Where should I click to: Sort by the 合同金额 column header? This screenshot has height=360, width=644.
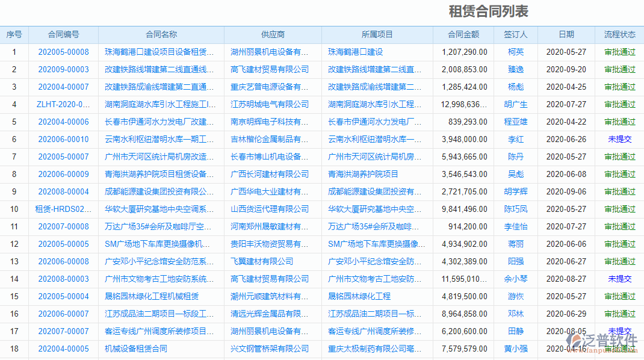click(x=463, y=34)
